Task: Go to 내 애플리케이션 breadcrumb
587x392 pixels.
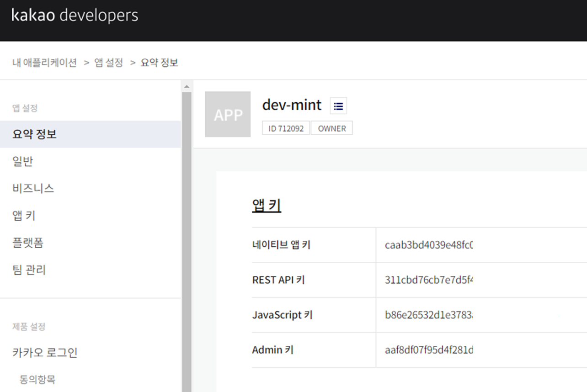Action: [x=45, y=63]
